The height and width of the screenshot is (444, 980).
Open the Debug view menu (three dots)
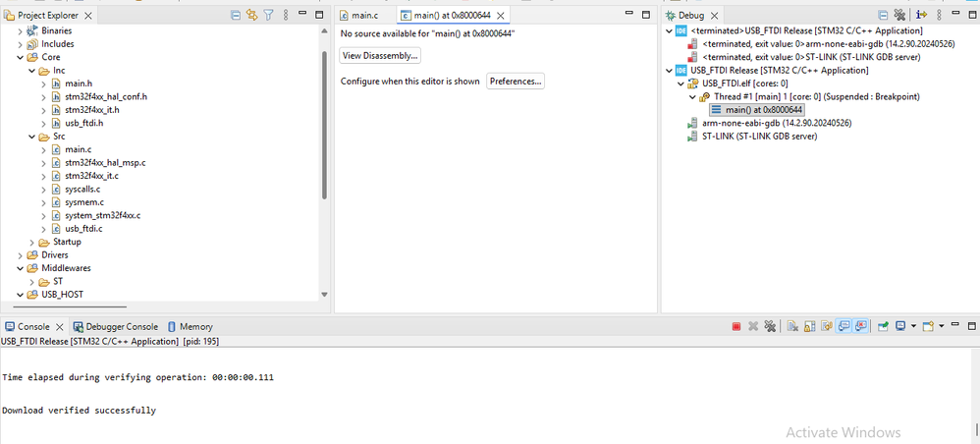point(940,15)
